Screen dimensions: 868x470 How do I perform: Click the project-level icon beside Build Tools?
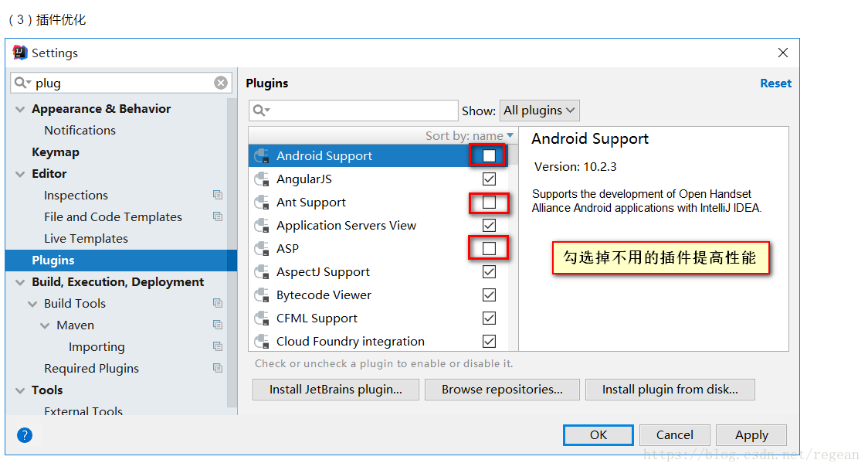click(218, 303)
